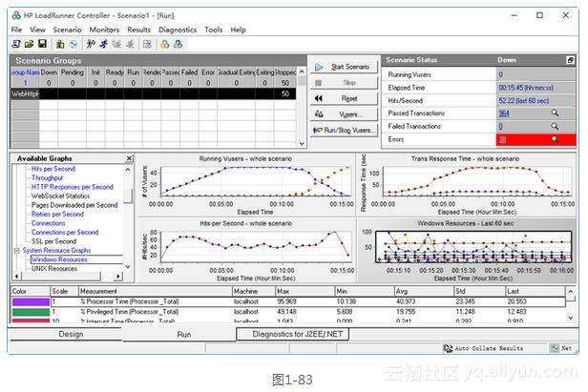The height and width of the screenshot is (392, 588).
Task: Click magnifier icon beside Failed Transactions
Action: click(x=555, y=126)
